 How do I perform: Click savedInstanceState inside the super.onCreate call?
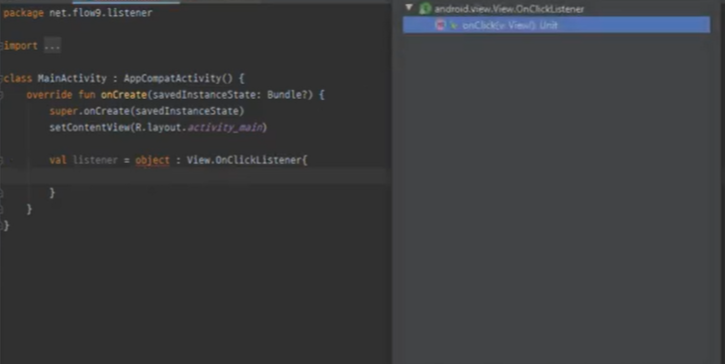pyautogui.click(x=187, y=111)
